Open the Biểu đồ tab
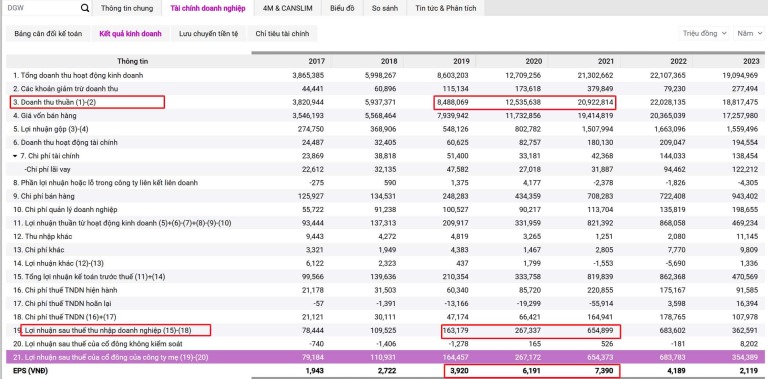 tap(342, 8)
